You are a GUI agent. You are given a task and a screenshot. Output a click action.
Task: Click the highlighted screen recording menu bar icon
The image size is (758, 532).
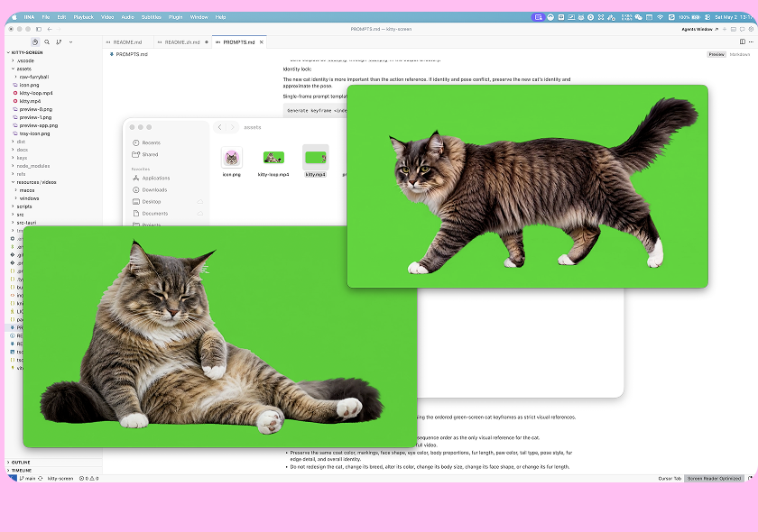click(538, 17)
